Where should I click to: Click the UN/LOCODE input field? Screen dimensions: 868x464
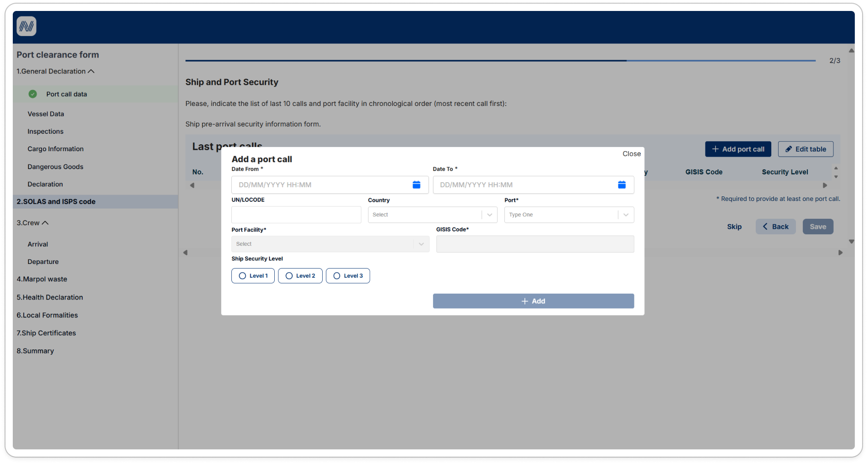pos(296,215)
